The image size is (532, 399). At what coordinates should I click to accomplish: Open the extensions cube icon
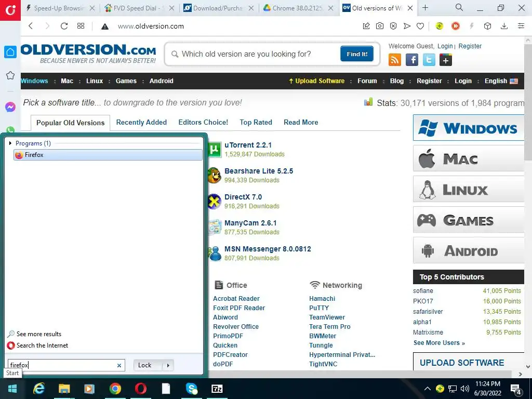point(487,26)
